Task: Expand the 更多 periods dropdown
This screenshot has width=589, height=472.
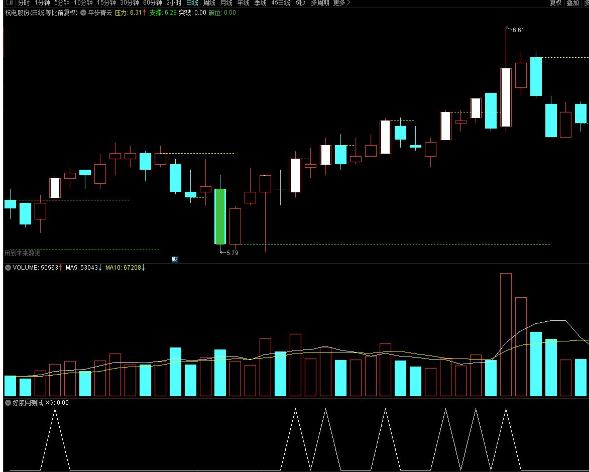Action: click(341, 3)
